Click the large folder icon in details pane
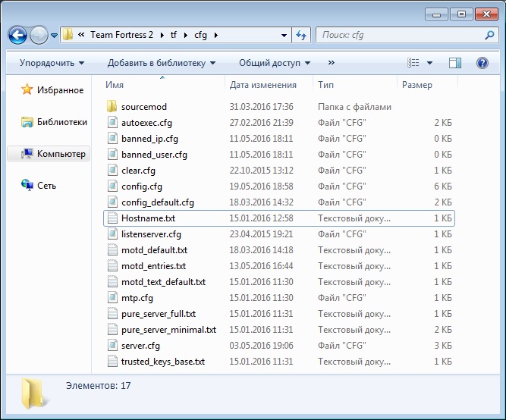Viewport: 506px width, 420px height. tap(33, 393)
